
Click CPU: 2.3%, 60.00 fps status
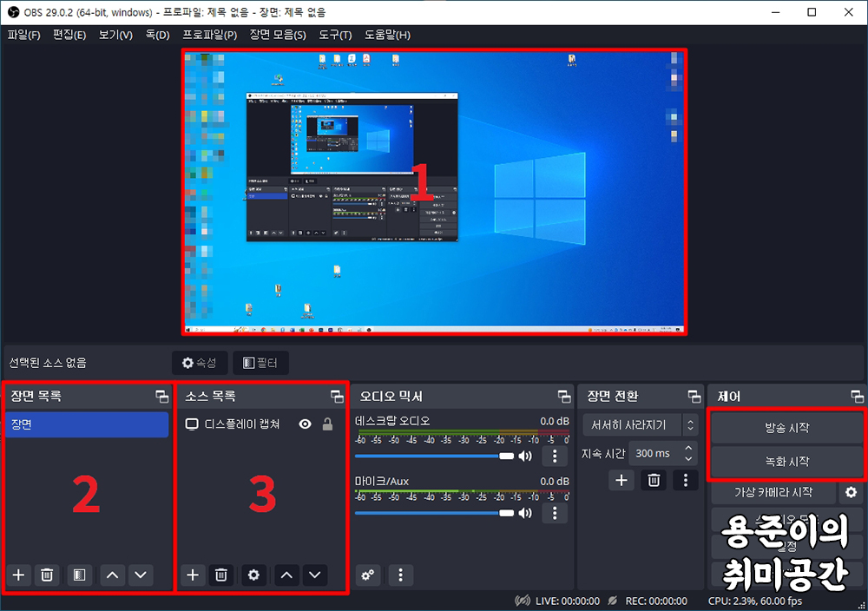pos(755,601)
